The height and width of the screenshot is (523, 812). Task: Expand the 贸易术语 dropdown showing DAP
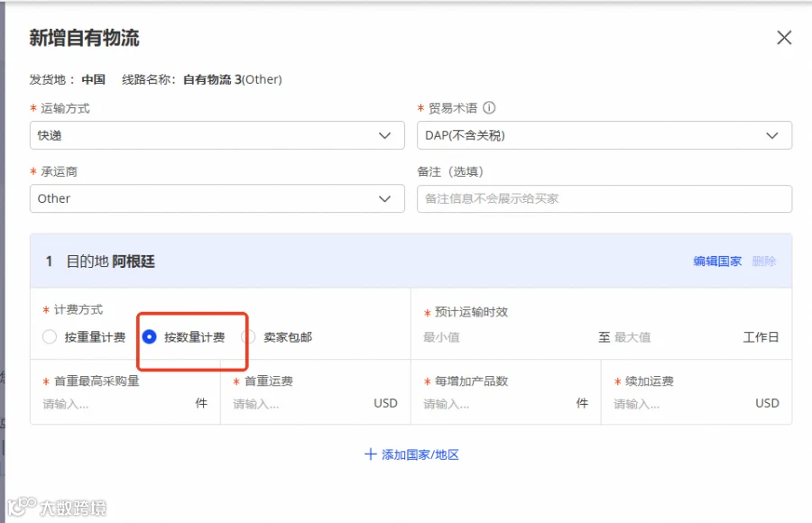click(x=604, y=135)
